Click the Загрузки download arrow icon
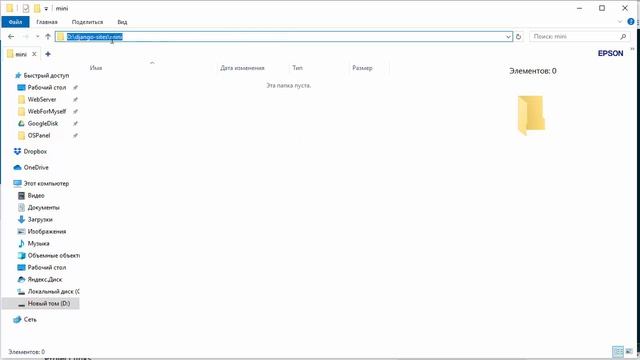 21,220
